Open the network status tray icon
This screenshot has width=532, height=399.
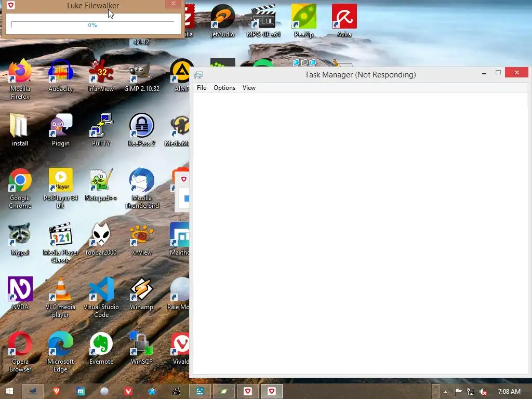pyautogui.click(x=471, y=392)
